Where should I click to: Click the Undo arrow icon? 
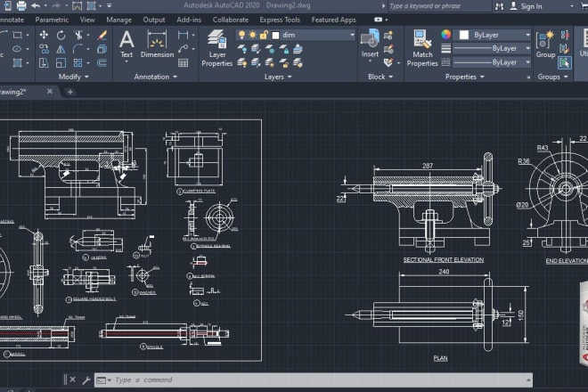click(x=36, y=5)
